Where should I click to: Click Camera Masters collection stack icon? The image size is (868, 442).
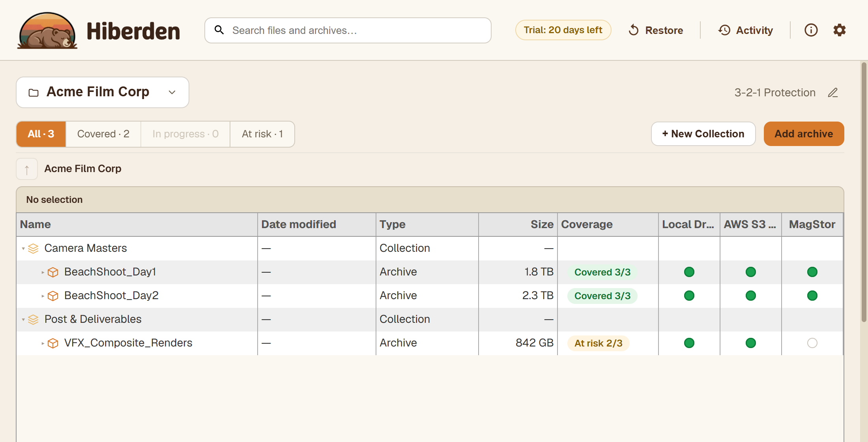(34, 248)
